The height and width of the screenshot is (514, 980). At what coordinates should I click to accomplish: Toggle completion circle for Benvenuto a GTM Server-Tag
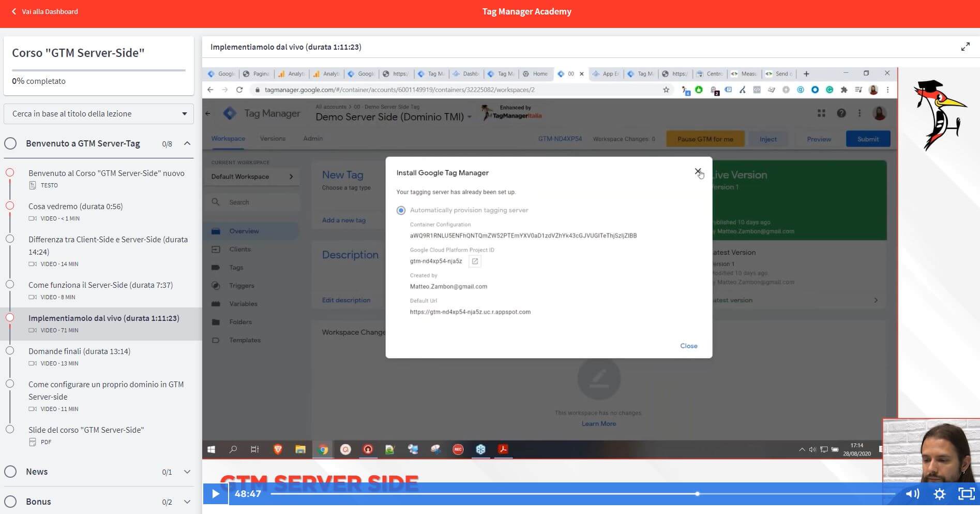pos(10,143)
